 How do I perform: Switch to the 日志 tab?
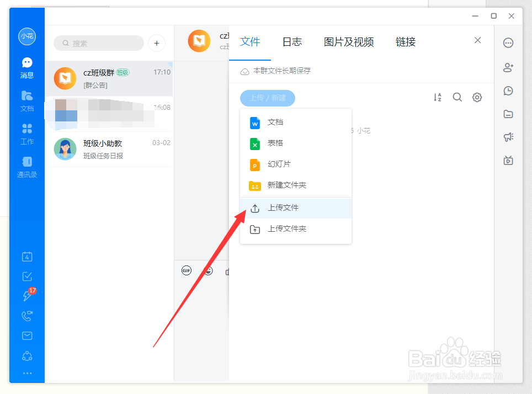[291, 41]
